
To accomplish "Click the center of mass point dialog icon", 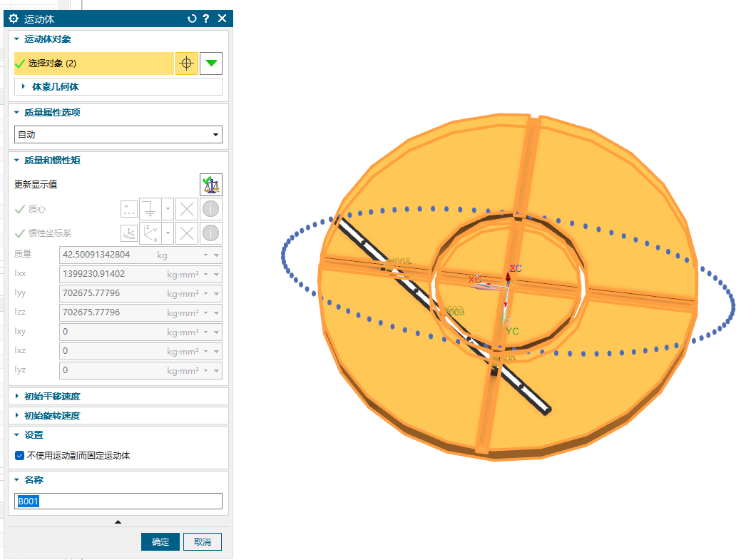I will (129, 209).
